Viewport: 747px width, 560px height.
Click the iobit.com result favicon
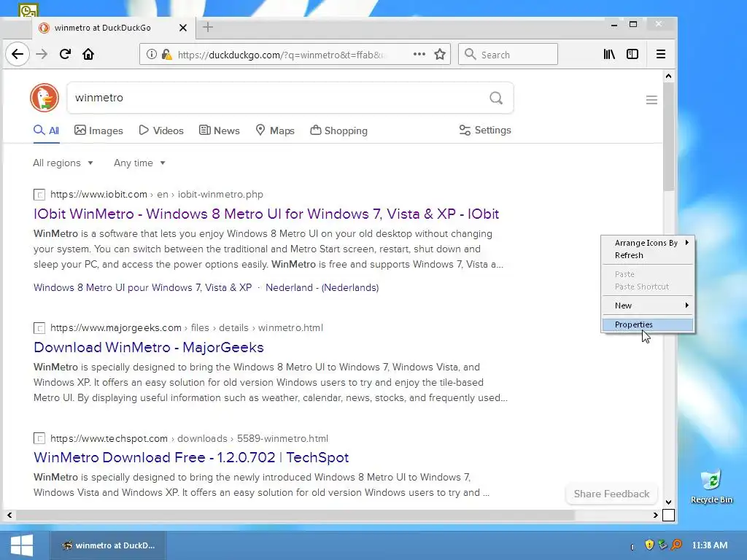coord(39,194)
